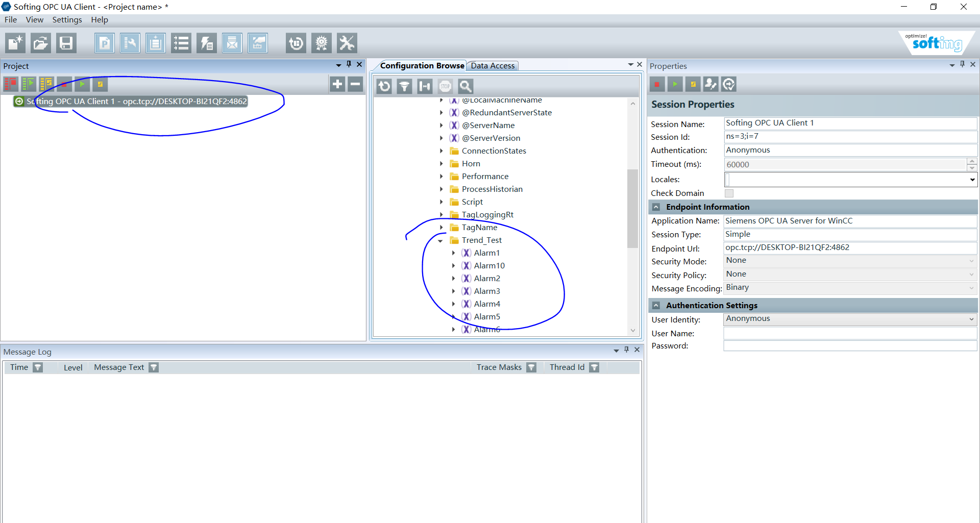Screen dimensions: 980x523
Task: Collapse Endpoint Information section
Action: (656, 207)
